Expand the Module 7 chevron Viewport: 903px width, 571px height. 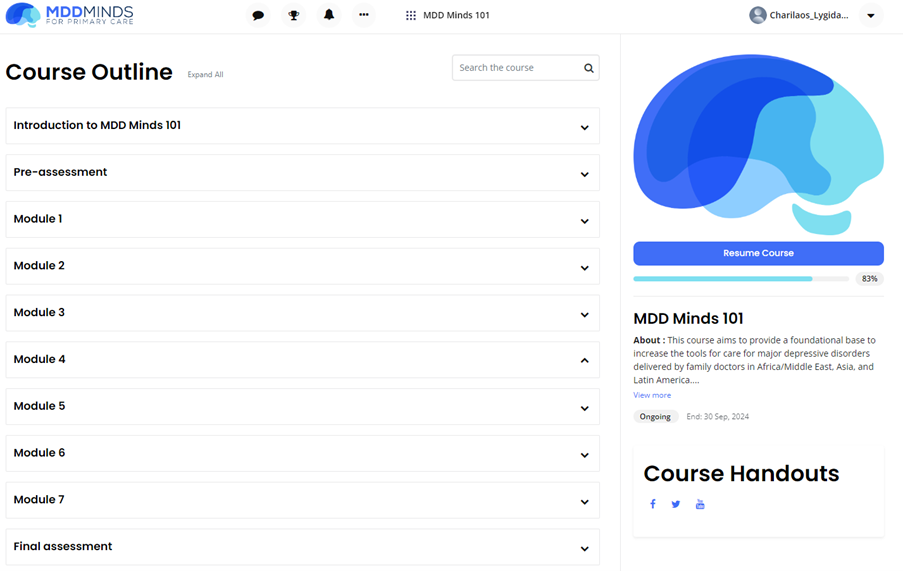pos(585,502)
